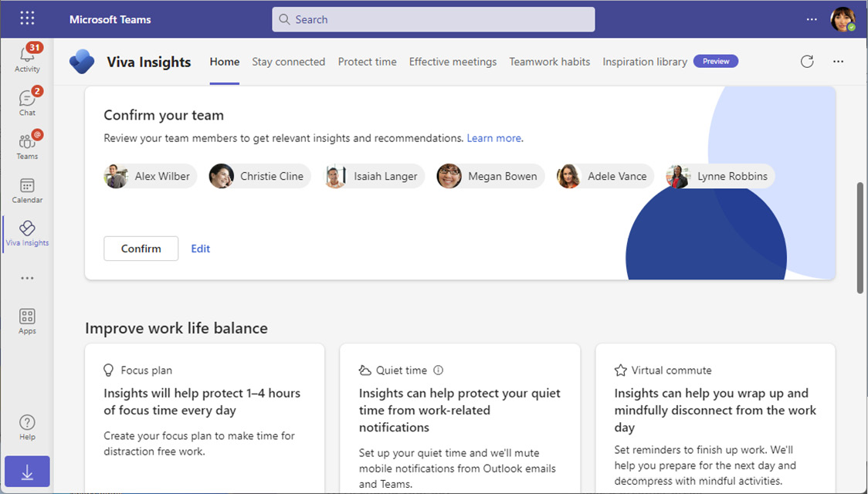868x494 pixels.
Task: Open the Quiet time card
Action: tap(460, 418)
